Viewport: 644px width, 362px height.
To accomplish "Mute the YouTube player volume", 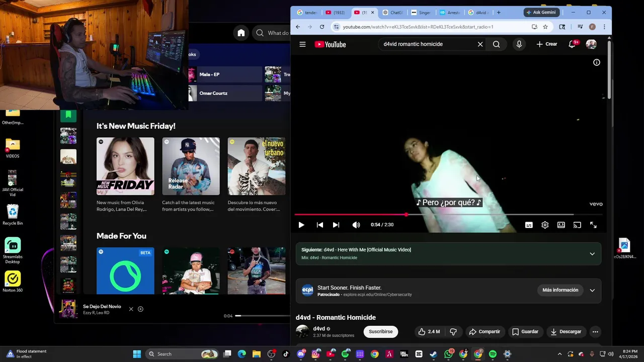I will click(x=356, y=225).
